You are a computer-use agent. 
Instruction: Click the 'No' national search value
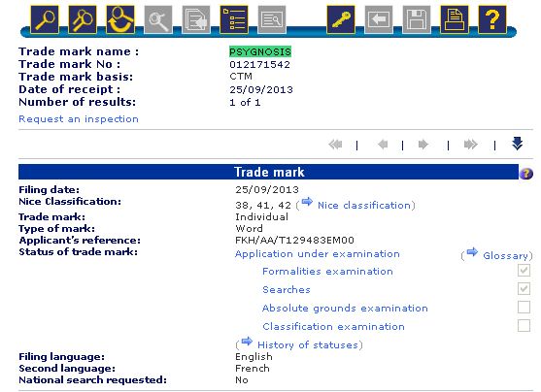click(242, 380)
